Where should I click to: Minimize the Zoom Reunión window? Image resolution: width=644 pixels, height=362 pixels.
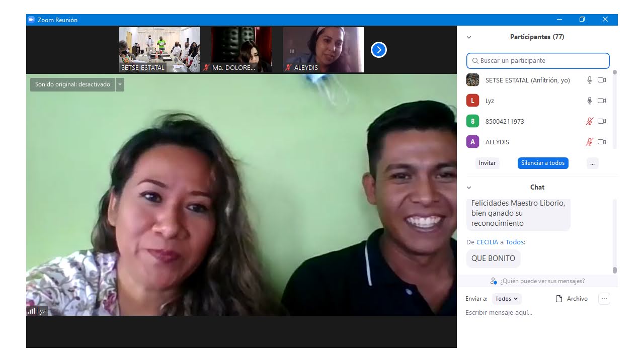point(559,20)
